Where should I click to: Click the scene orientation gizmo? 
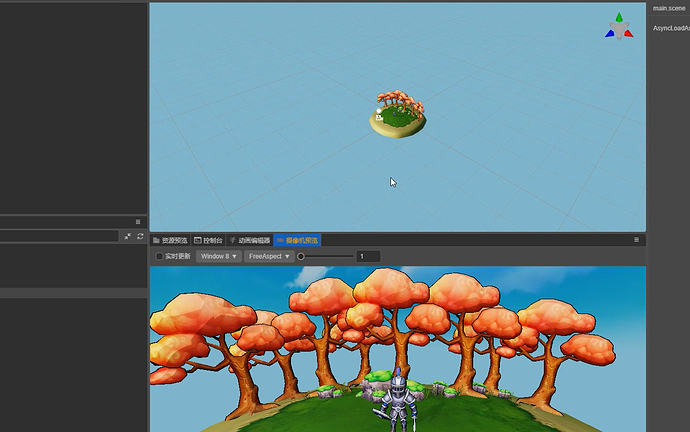[619, 26]
